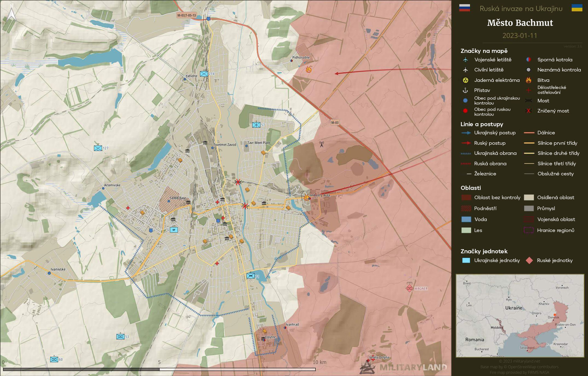The image size is (588, 376).
Task: Click the M-03 road shield label
Action: [335, 123]
